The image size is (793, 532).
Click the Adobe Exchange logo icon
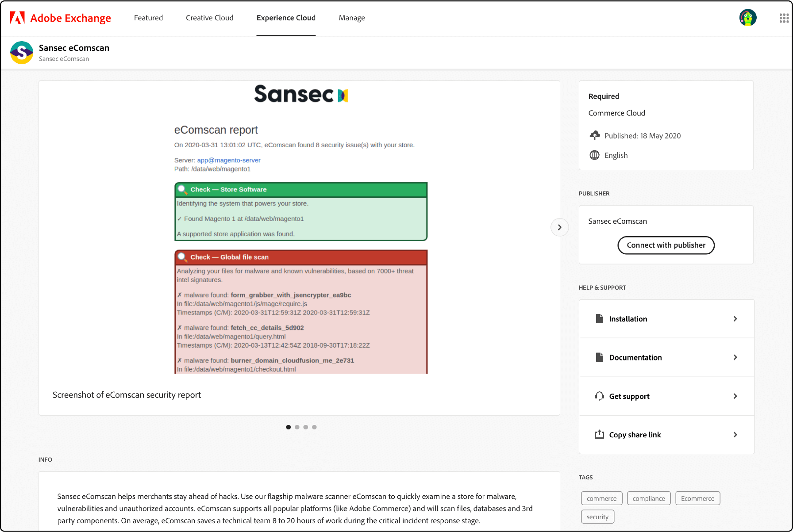(17, 18)
